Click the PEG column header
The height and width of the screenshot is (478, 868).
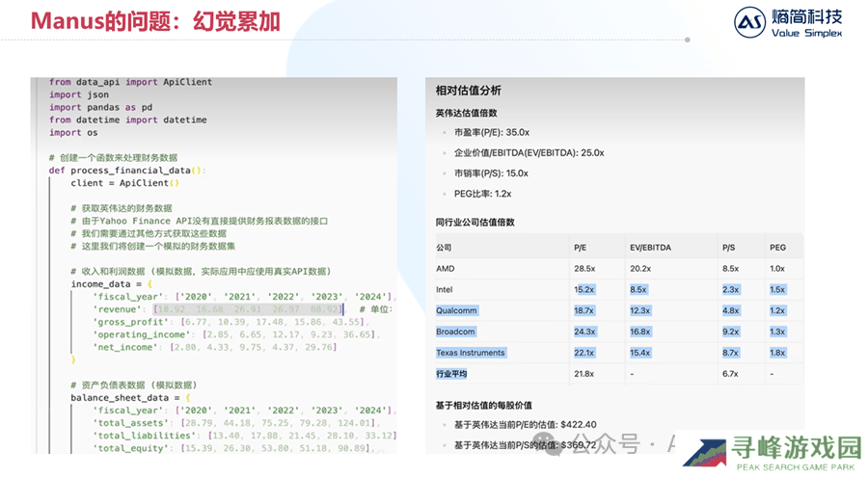point(777,248)
